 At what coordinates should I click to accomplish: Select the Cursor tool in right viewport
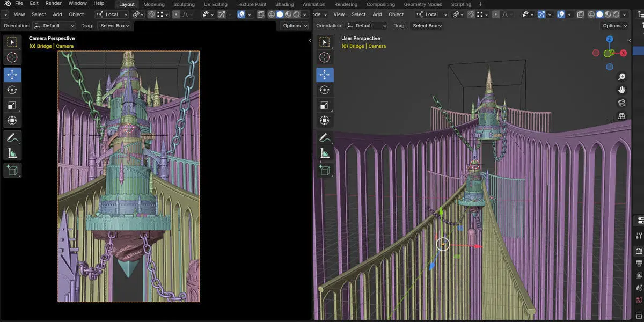[x=325, y=57]
